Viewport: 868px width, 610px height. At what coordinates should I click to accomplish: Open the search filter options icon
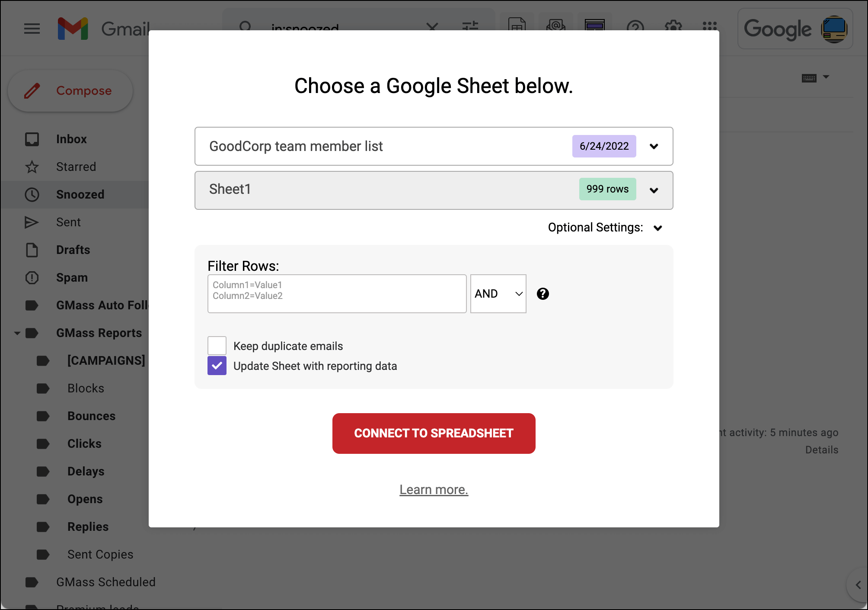click(470, 26)
